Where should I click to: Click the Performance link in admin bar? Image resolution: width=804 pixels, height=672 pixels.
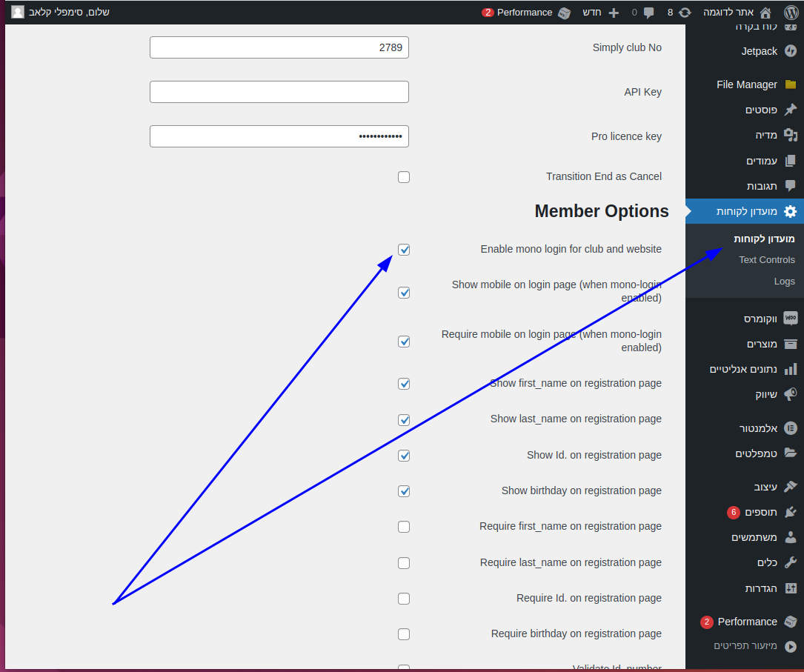525,13
